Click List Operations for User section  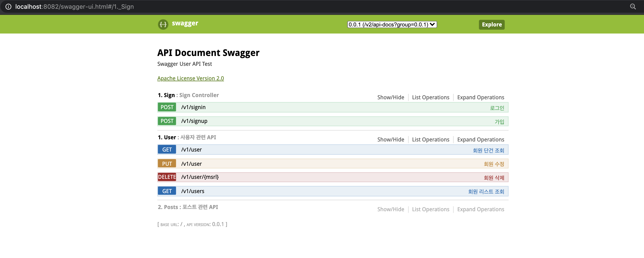(x=430, y=139)
